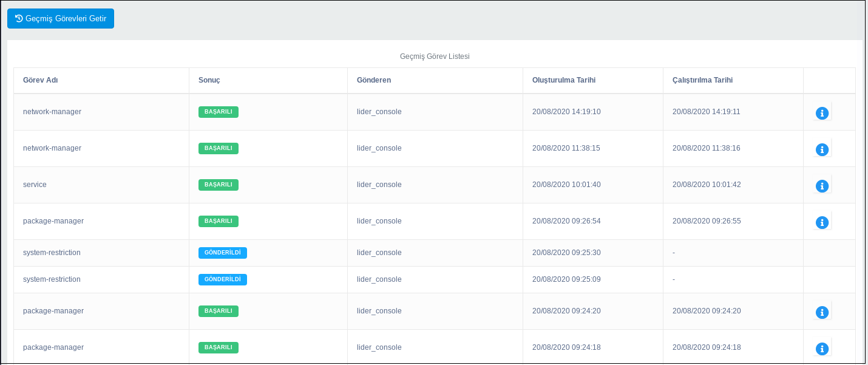Open info icon for package-manager at 09:24:18
The width and height of the screenshot is (868, 365).
pyautogui.click(x=822, y=349)
